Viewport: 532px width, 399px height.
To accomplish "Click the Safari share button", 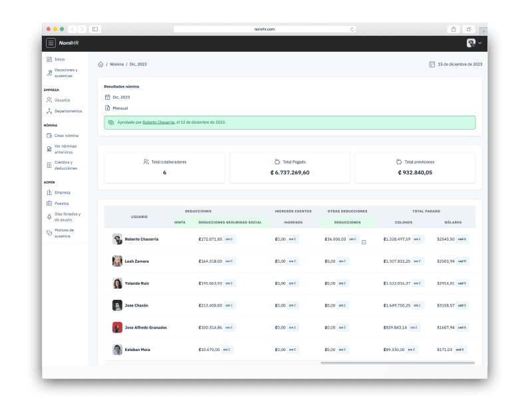I will tap(454, 29).
